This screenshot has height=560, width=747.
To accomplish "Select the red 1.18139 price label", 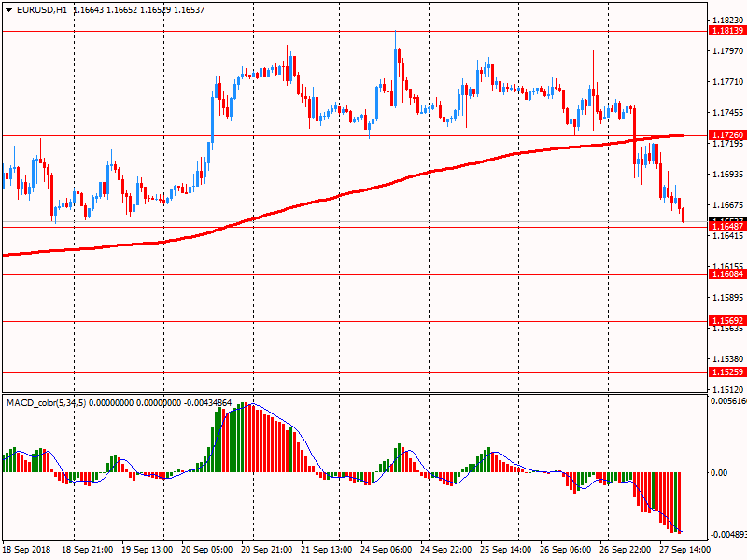I will [726, 31].
